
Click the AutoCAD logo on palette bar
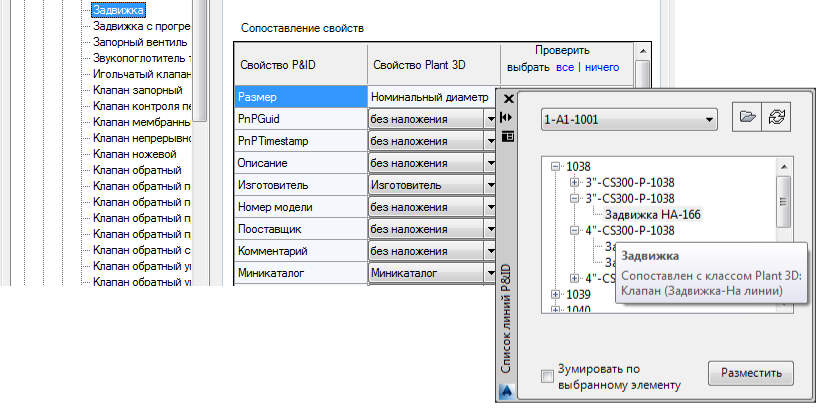[507, 391]
